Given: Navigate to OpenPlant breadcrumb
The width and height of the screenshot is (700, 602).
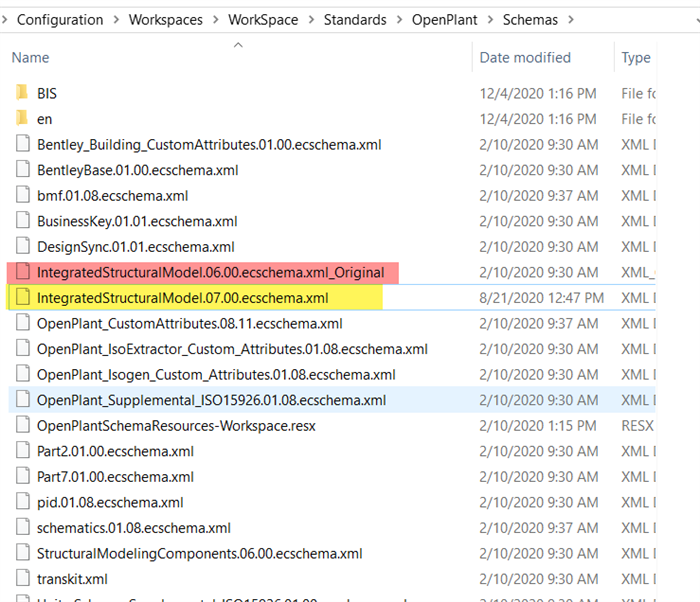Looking at the screenshot, I should (445, 20).
